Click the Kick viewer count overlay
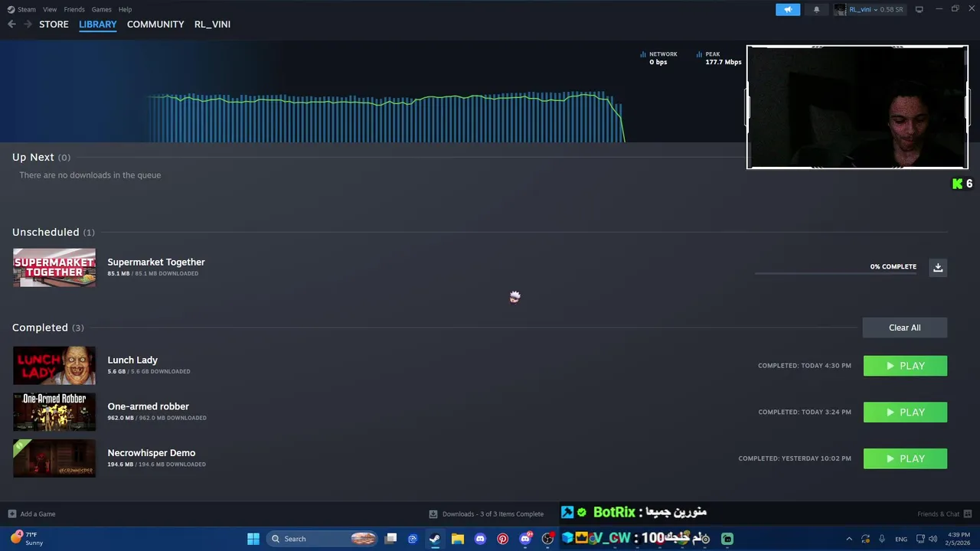This screenshot has height=551, width=980. (x=962, y=184)
